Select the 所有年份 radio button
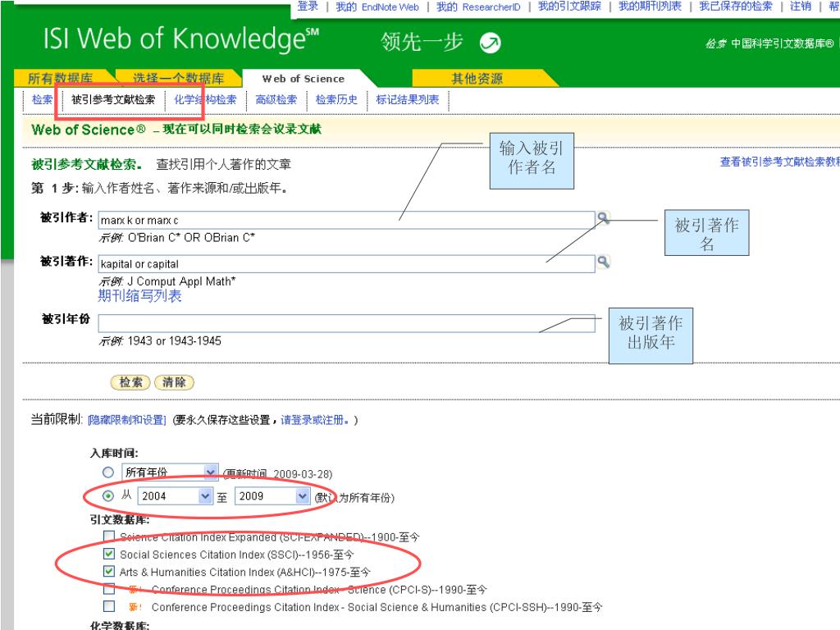Image resolution: width=840 pixels, height=630 pixels. 108,472
